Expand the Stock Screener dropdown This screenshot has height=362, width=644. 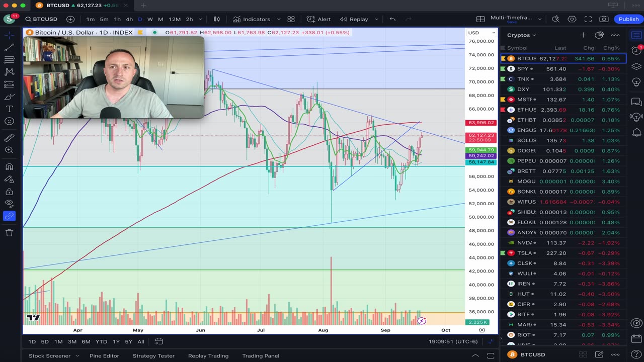tap(77, 355)
